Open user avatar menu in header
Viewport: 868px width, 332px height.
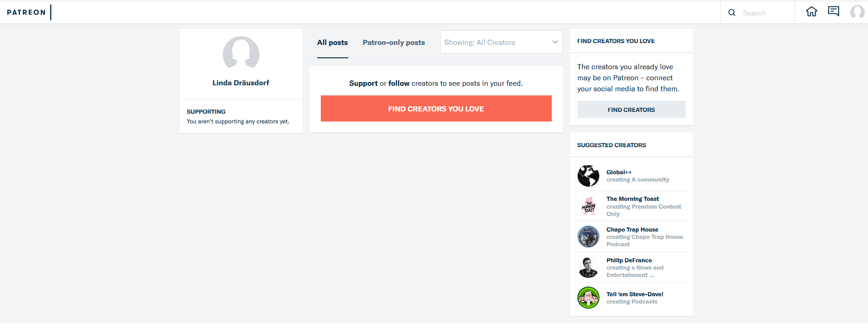click(857, 12)
